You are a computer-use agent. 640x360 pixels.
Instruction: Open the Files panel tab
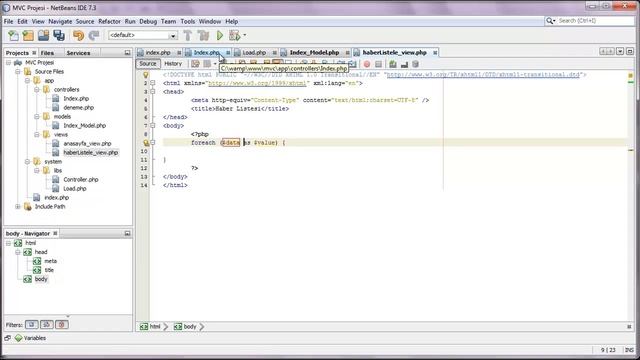click(47, 53)
